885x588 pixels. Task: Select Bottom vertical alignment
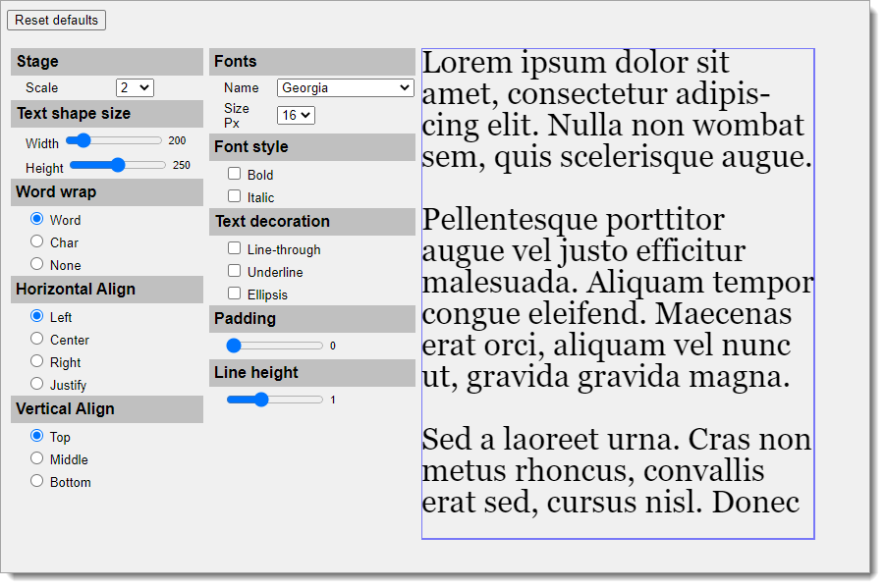[36, 481]
